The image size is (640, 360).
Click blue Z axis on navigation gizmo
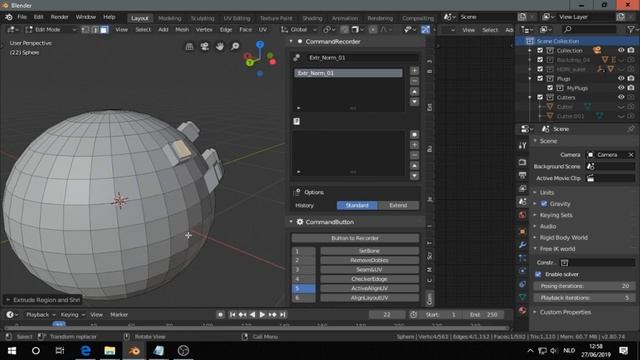[260, 44]
